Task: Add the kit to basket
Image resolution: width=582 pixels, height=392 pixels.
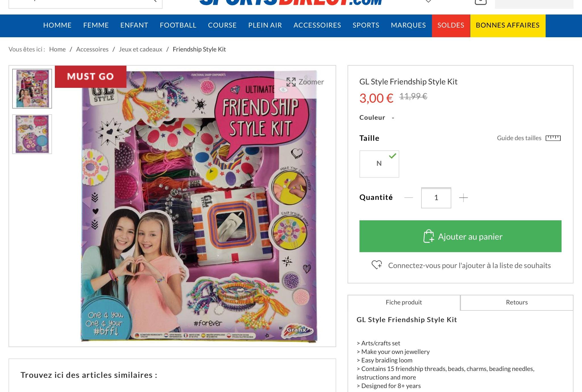Action: click(460, 236)
